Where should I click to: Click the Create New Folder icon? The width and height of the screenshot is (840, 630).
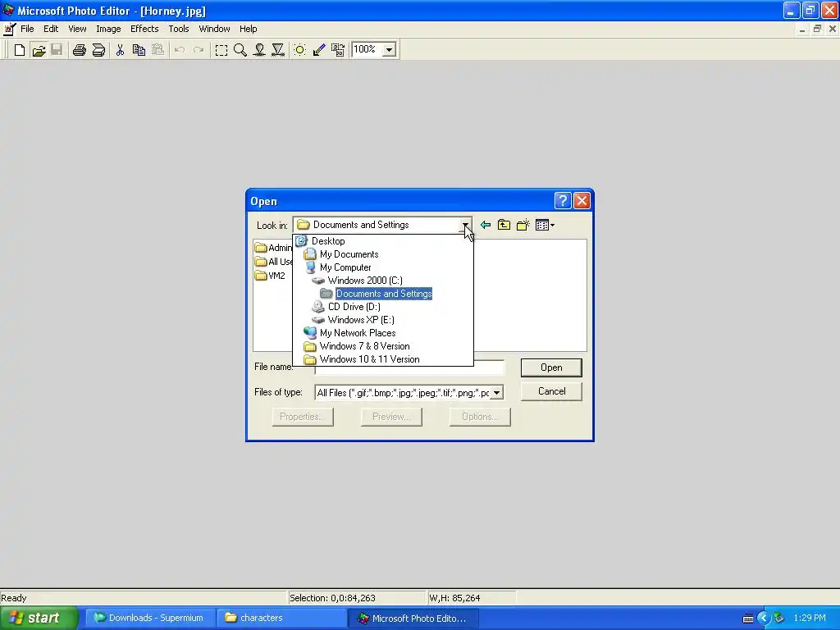tap(523, 225)
